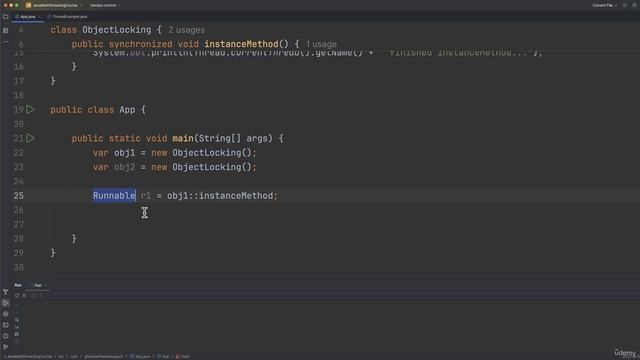640x360 pixels.
Task: Open the Terminal tool window icon
Action: [x=6, y=325]
